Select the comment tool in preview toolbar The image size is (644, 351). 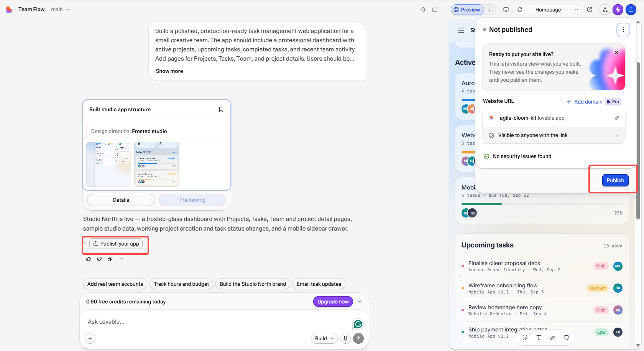(566, 338)
